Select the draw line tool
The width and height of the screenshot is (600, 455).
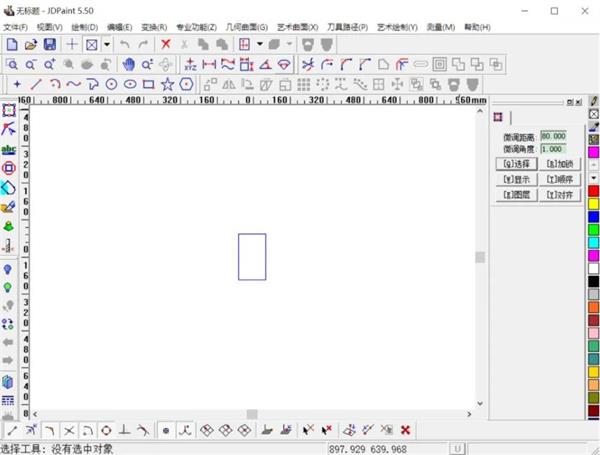[x=36, y=84]
